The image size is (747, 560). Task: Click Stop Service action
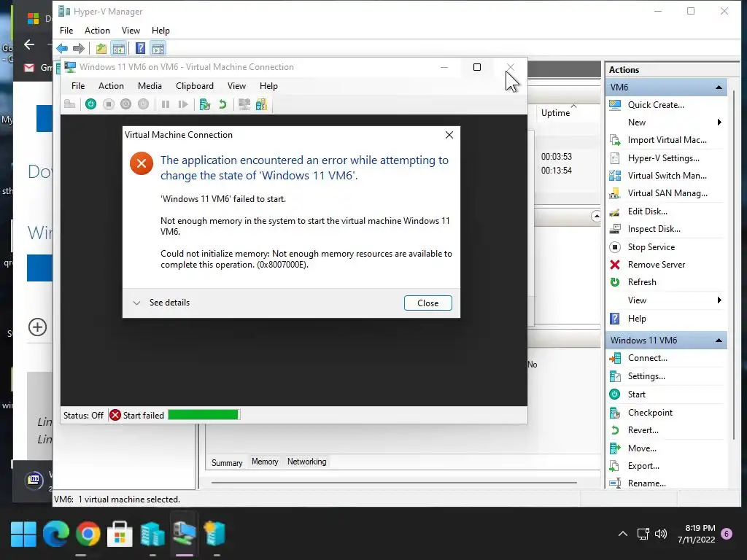651,247
